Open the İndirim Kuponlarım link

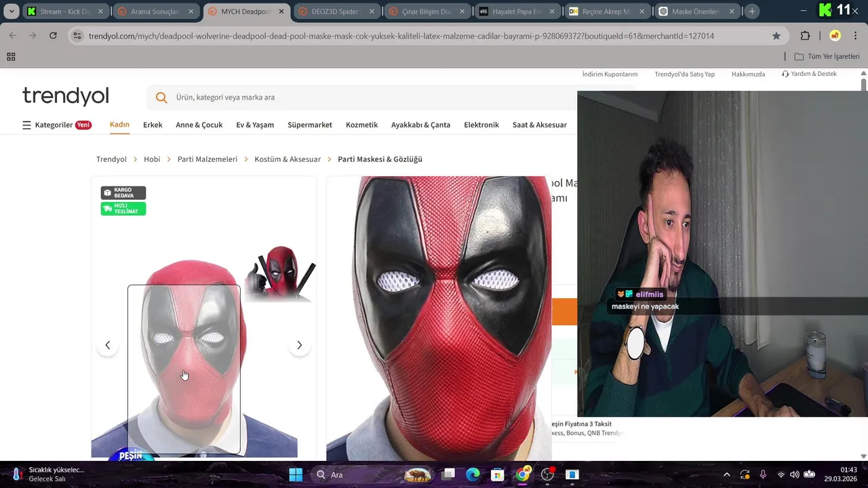pyautogui.click(x=610, y=74)
